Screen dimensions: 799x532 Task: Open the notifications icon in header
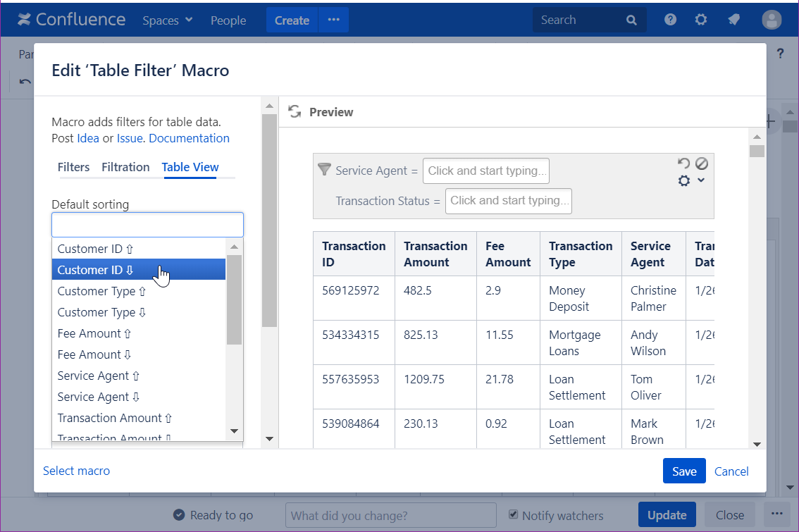click(x=733, y=20)
